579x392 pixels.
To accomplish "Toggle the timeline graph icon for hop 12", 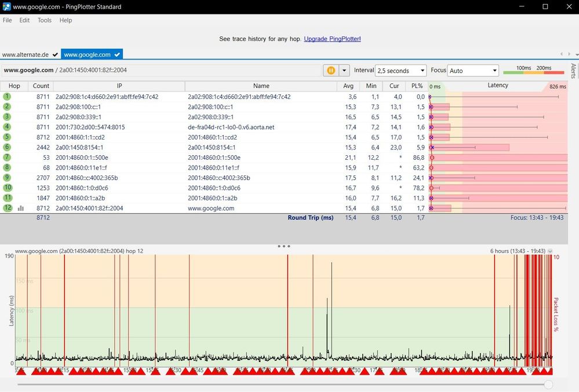I will [21, 208].
